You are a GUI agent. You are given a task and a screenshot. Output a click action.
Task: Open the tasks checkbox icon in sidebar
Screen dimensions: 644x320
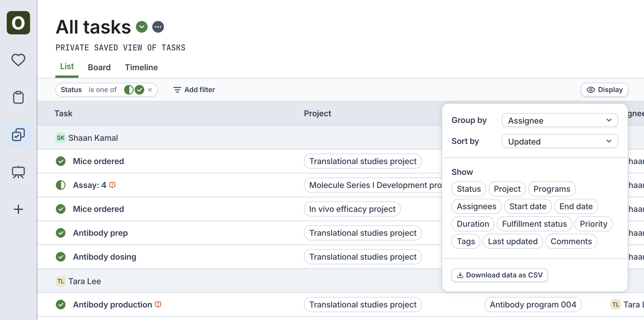pos(18,135)
